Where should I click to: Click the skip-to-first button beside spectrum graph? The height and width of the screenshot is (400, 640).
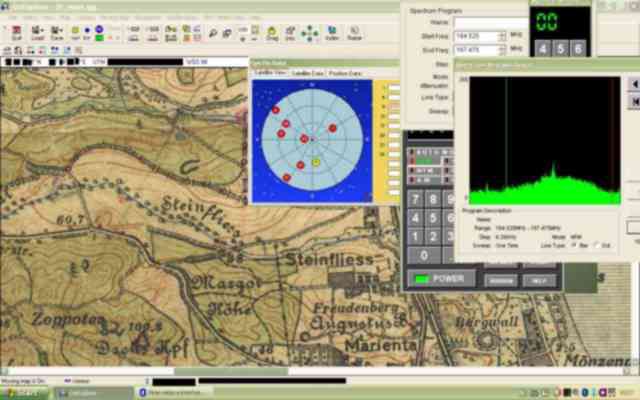click(x=634, y=101)
